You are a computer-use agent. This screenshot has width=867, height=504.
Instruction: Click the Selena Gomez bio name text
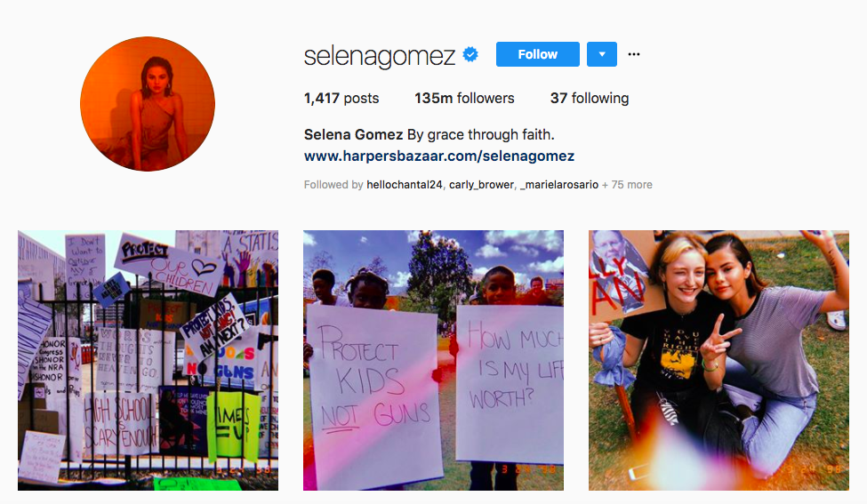(353, 135)
